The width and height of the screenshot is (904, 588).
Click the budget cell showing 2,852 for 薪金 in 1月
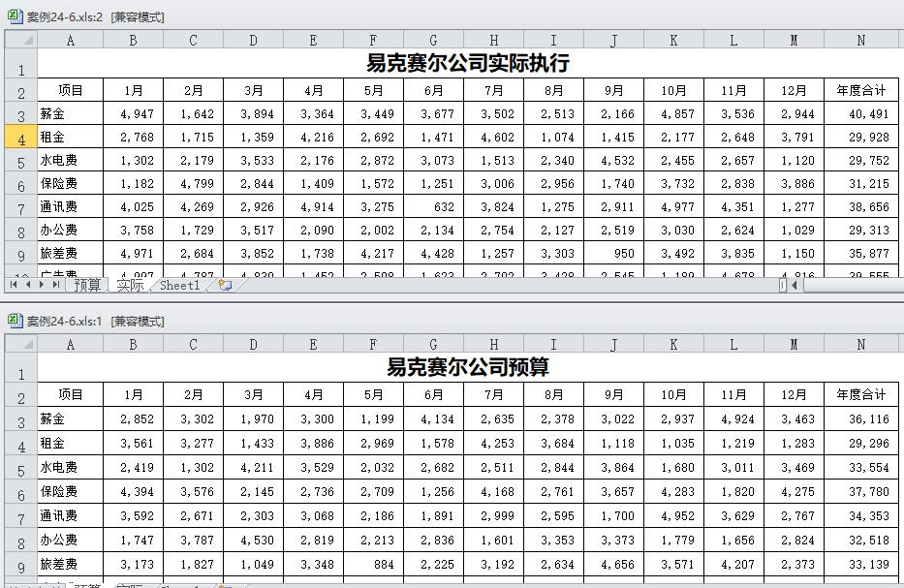(x=132, y=418)
